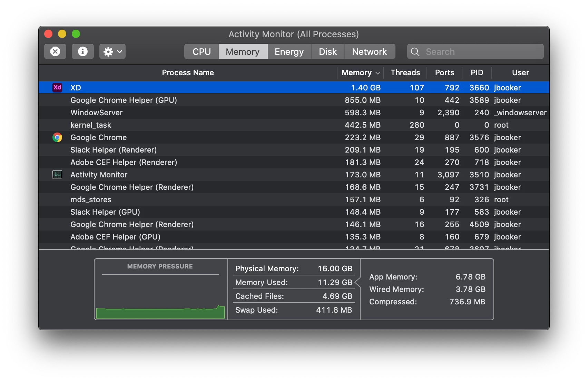Switch to the CPU tab

tap(202, 51)
